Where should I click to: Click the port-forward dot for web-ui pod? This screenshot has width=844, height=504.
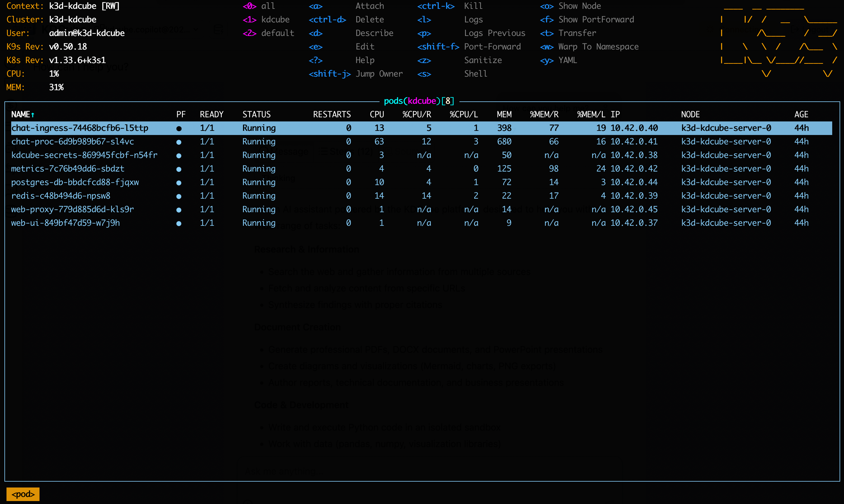pyautogui.click(x=179, y=224)
